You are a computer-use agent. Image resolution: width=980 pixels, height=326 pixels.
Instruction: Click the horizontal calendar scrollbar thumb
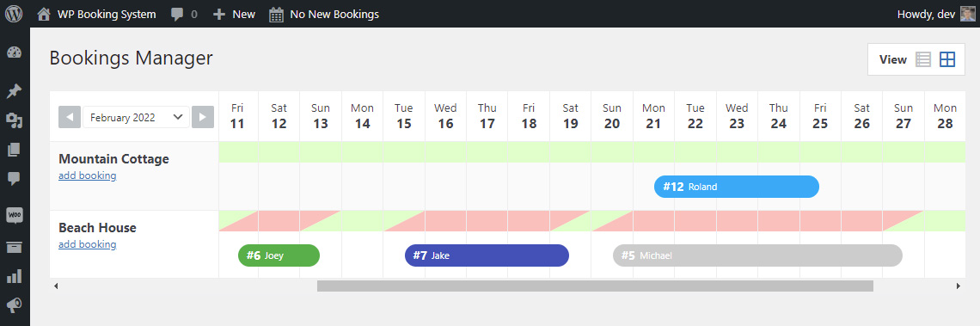tap(595, 286)
